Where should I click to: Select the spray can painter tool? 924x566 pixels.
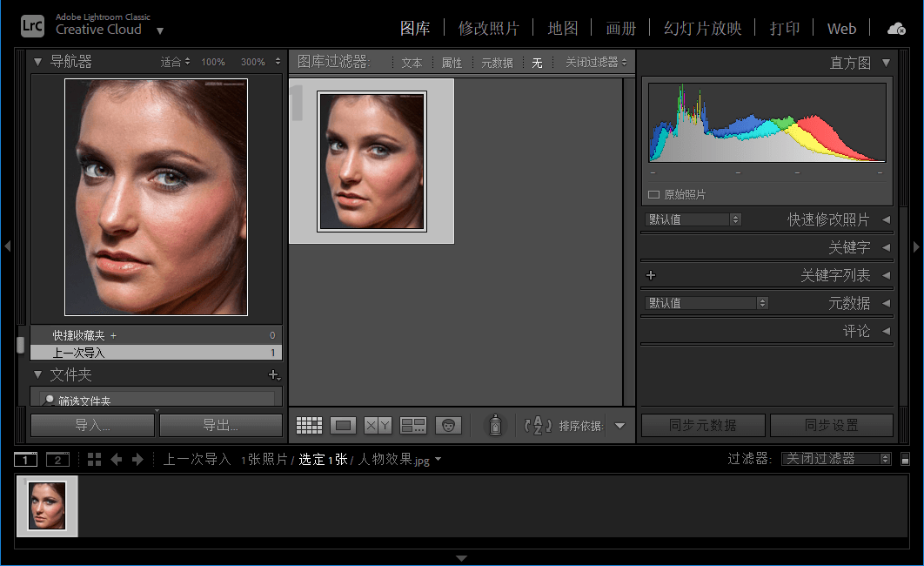click(x=495, y=425)
